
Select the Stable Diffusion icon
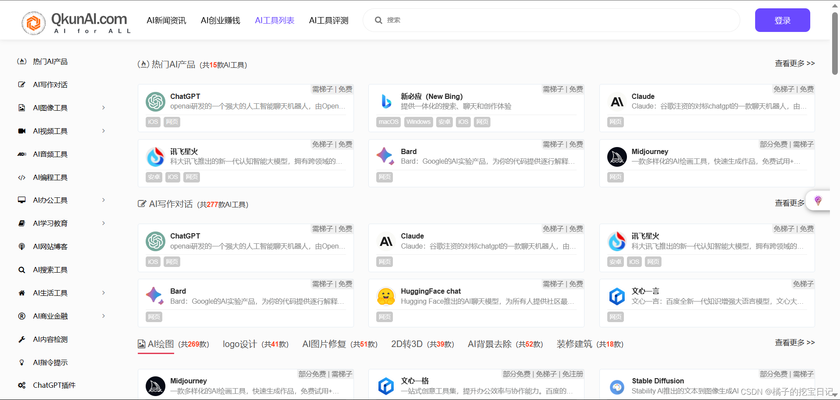tap(617, 386)
